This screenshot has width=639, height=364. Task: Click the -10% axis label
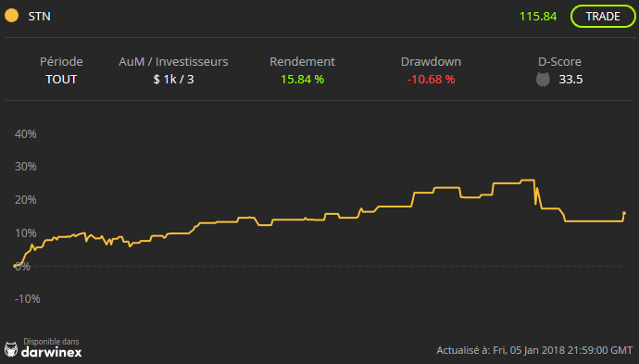pos(27,299)
